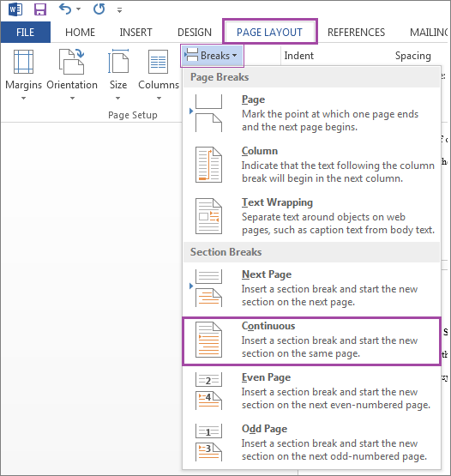Viewport: 451px width, 476px height.
Task: Click the text 'section on the next page.'
Action: [x=298, y=302]
